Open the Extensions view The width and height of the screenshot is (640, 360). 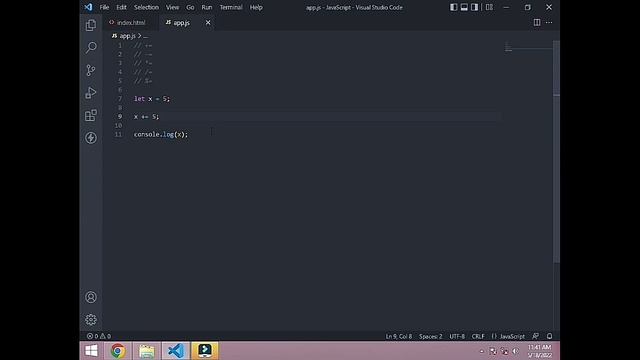click(91, 115)
